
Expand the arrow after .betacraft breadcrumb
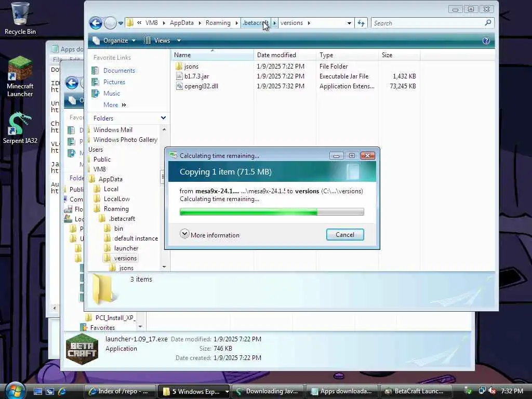275,23
